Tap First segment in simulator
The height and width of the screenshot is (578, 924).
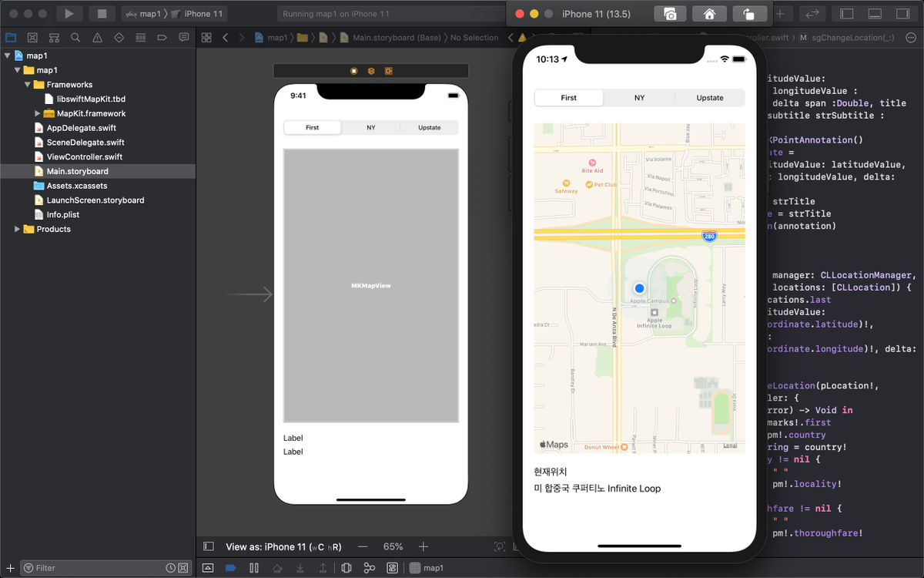click(569, 98)
